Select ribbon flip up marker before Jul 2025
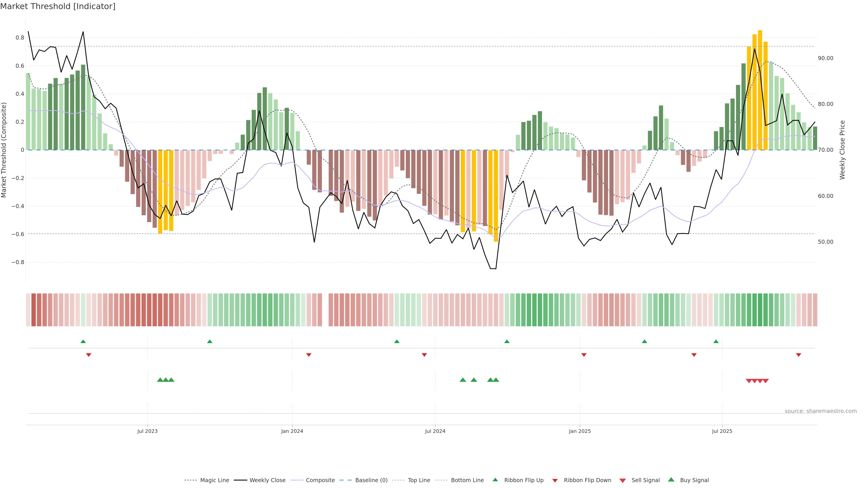868x488 pixels. pos(716,342)
